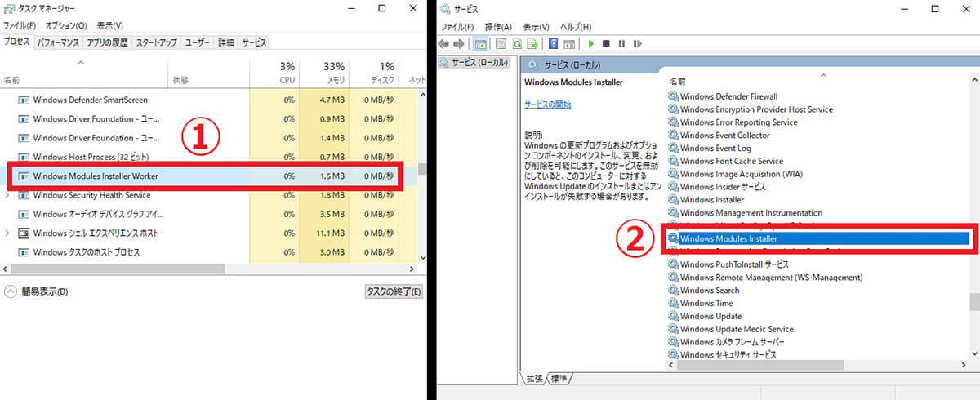Click the gear icon of Windows Time service
The width and height of the screenshot is (980, 400).
click(x=673, y=304)
